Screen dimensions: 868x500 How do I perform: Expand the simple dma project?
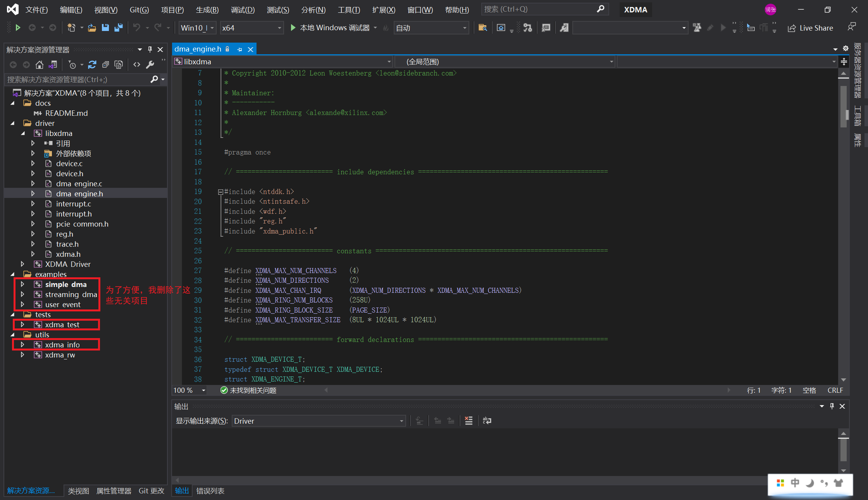pos(22,284)
